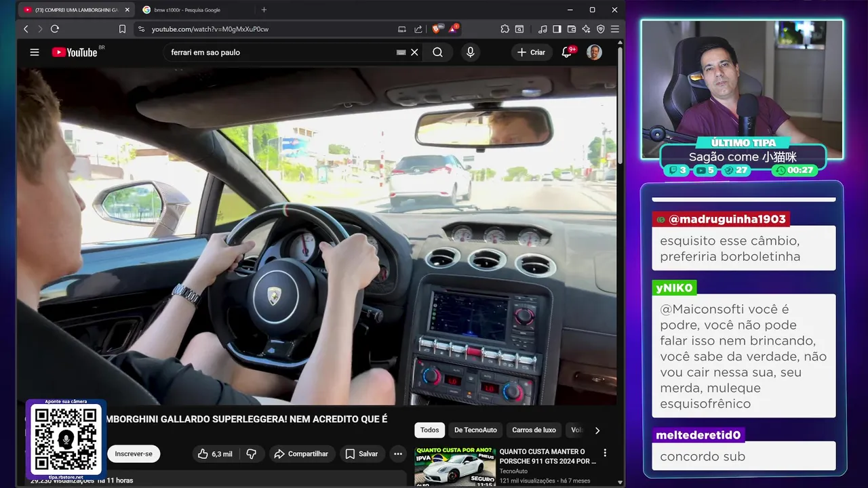Open QUANTO CUSTA MANTER O PORSCHE title
The width and height of the screenshot is (868, 488).
pyautogui.click(x=548, y=456)
